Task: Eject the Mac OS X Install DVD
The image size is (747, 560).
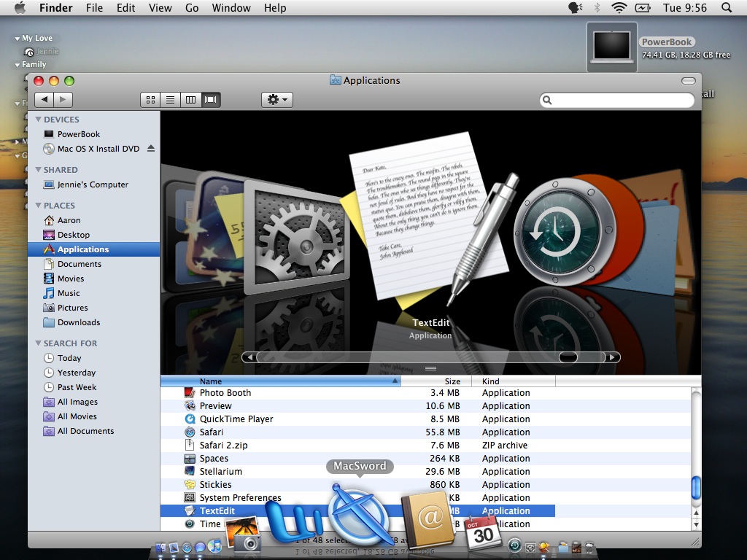Action: tap(151, 149)
